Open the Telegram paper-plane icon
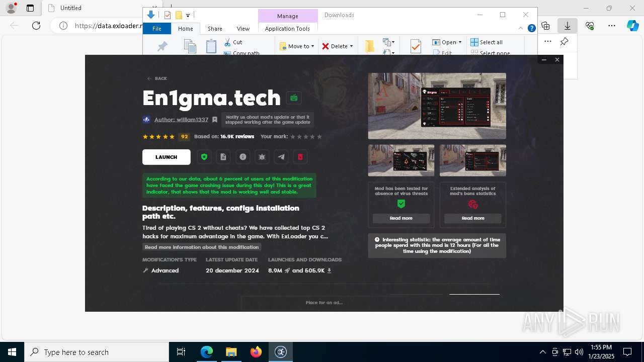Viewport: 644px width, 362px height. 281,157
